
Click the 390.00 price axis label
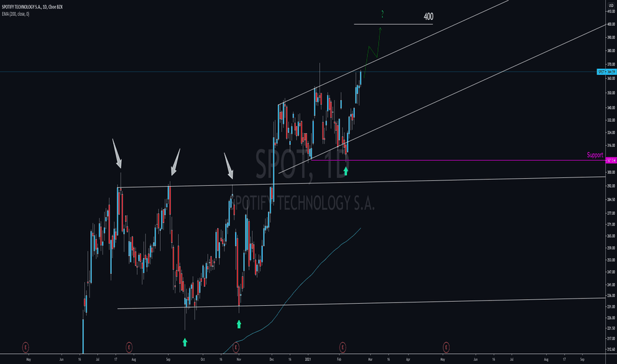coord(611,38)
